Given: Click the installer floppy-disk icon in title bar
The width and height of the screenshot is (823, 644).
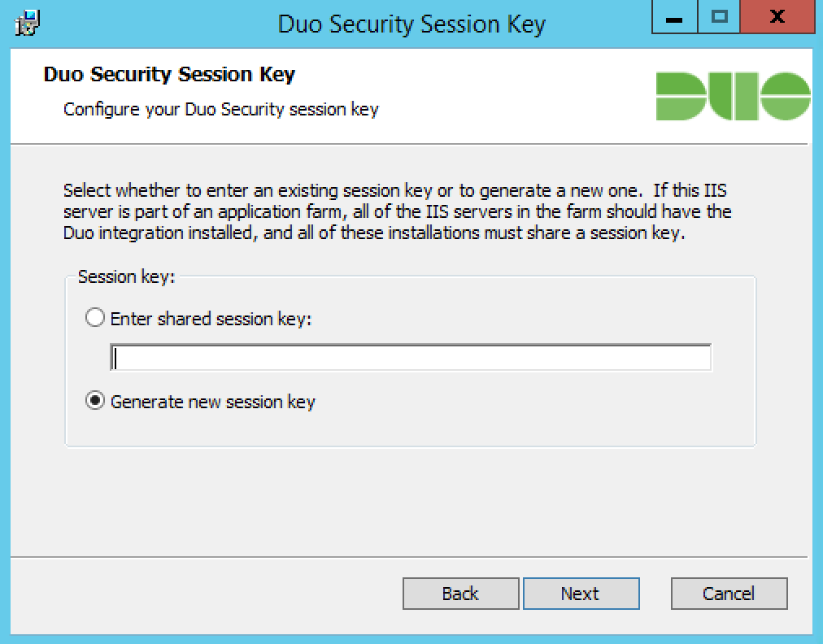Looking at the screenshot, I should (x=24, y=24).
